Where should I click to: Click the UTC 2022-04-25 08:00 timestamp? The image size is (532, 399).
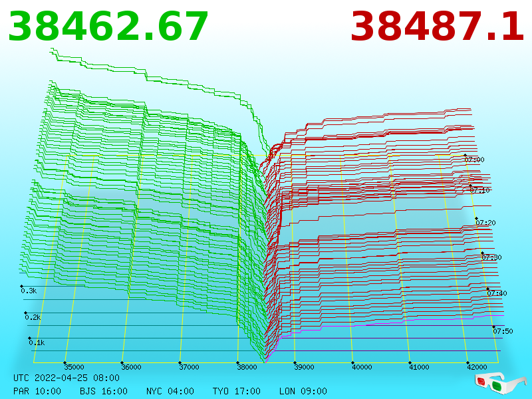tap(66, 378)
